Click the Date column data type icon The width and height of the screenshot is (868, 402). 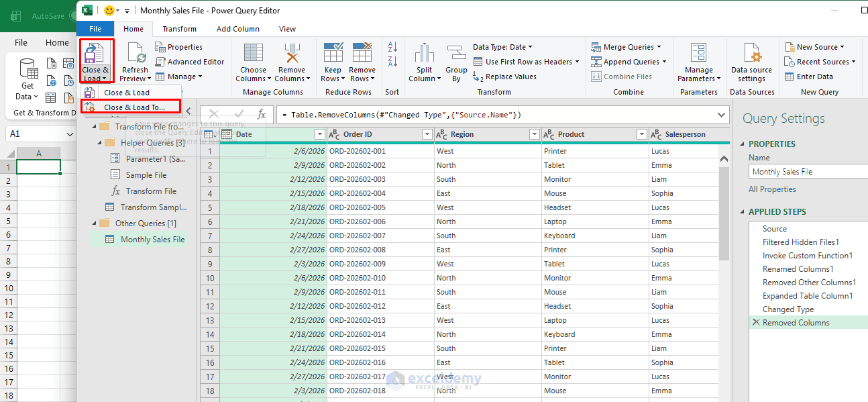227,134
